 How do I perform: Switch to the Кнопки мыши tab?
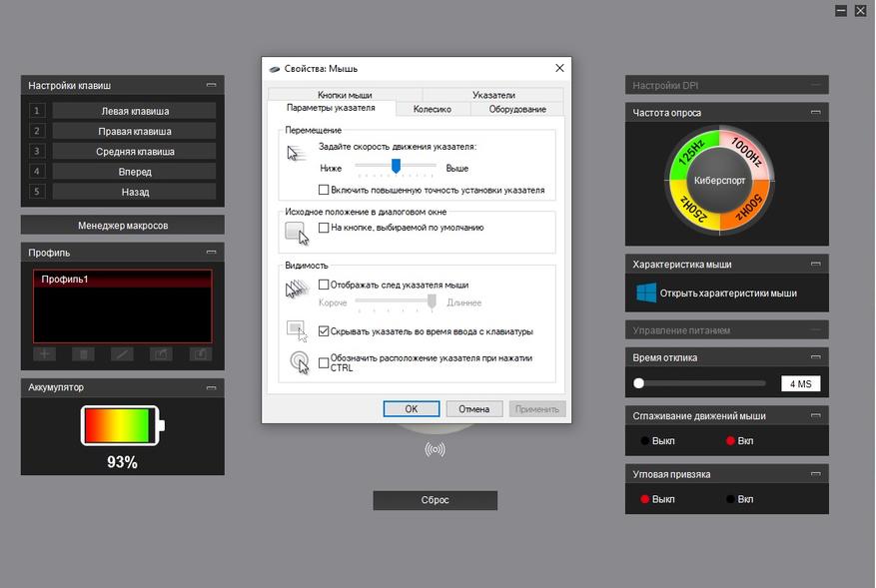click(x=345, y=95)
